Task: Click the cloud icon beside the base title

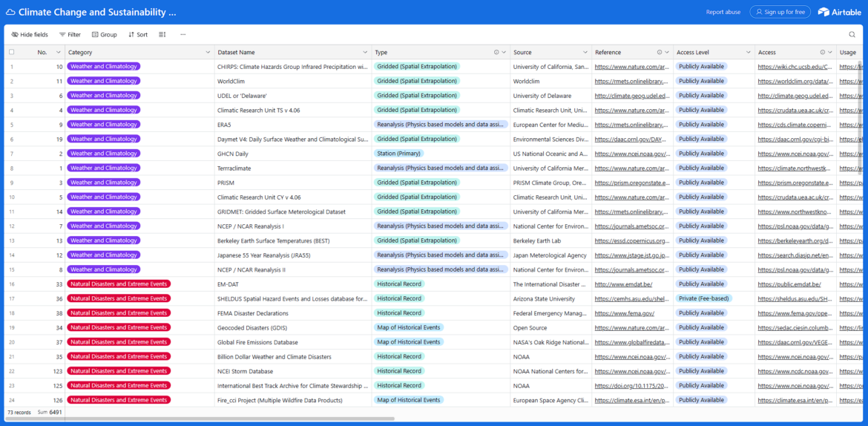Action: [x=10, y=12]
